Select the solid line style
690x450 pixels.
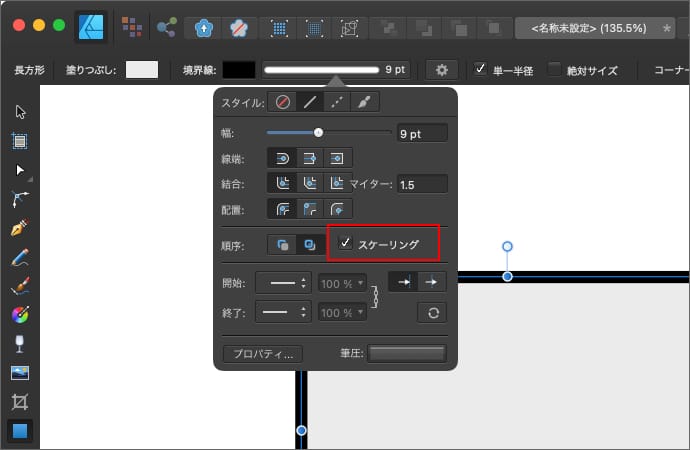point(310,102)
